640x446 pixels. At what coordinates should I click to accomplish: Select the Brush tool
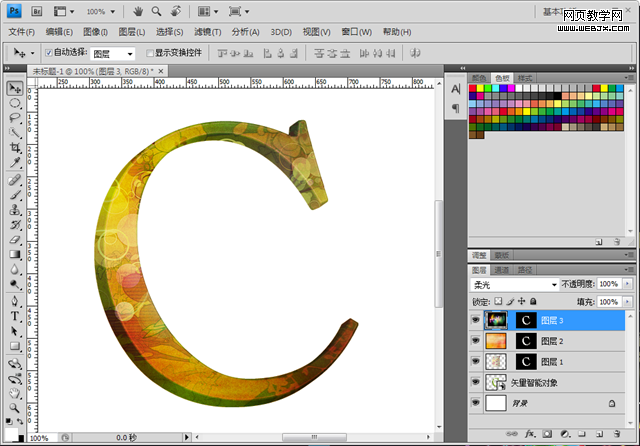coord(15,195)
